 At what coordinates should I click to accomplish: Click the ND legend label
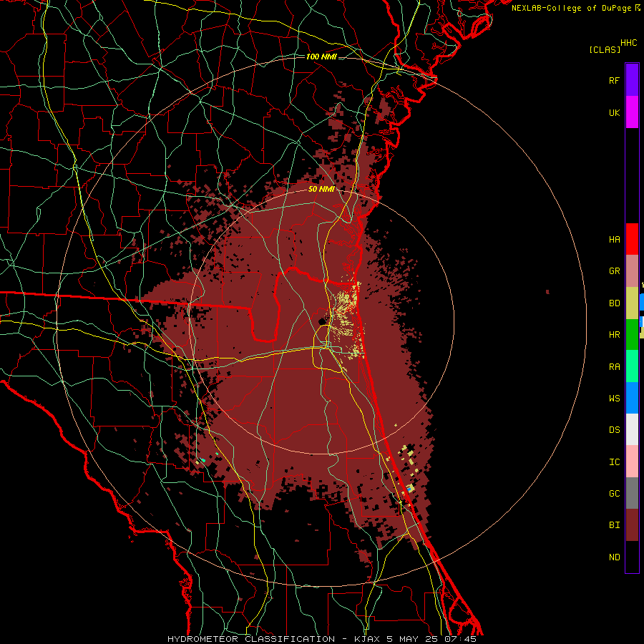[x=614, y=557]
